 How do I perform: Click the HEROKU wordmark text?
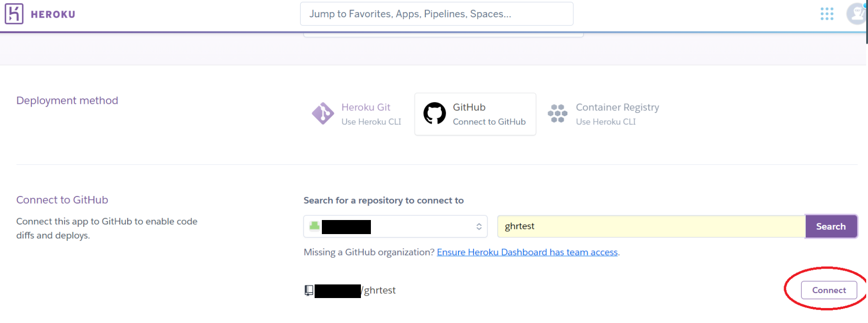tap(53, 15)
